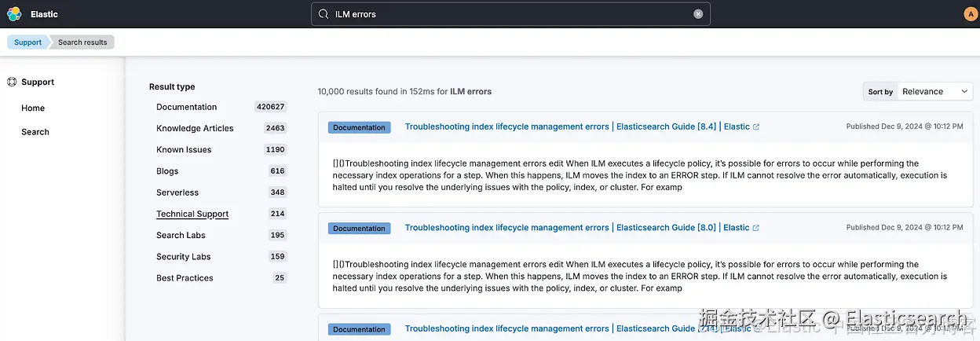Click the search magnifier icon
980x341 pixels.
coord(324,14)
